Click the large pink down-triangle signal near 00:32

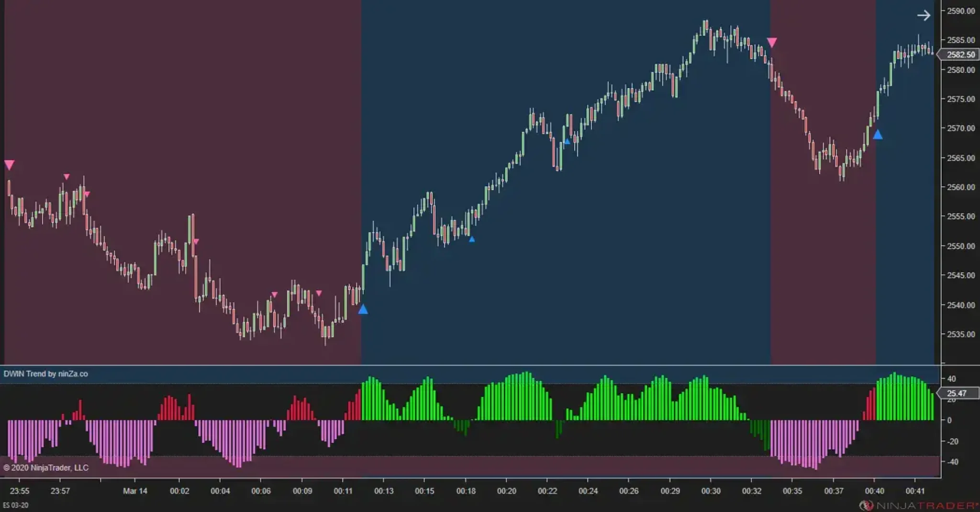click(772, 43)
